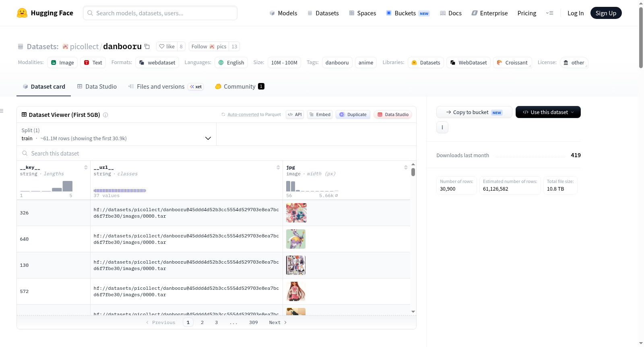Click the Croissant library tag
The width and height of the screenshot is (644, 347).
[x=512, y=62]
